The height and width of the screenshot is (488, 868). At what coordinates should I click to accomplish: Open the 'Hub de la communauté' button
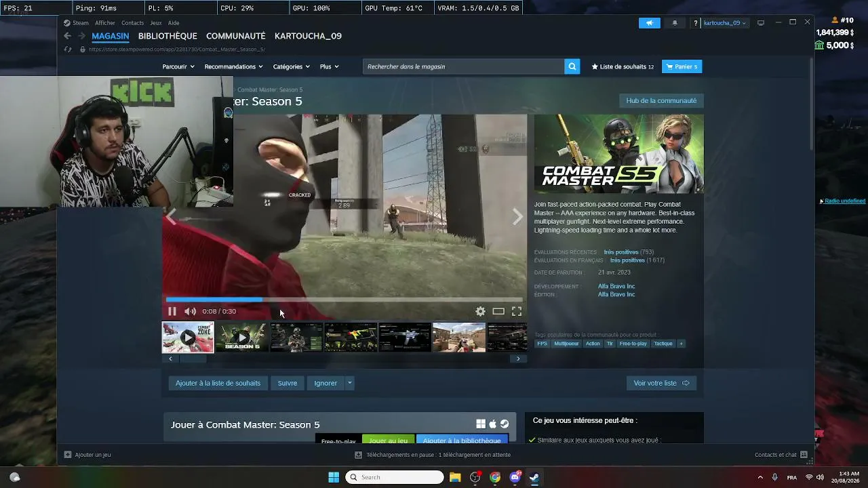661,101
